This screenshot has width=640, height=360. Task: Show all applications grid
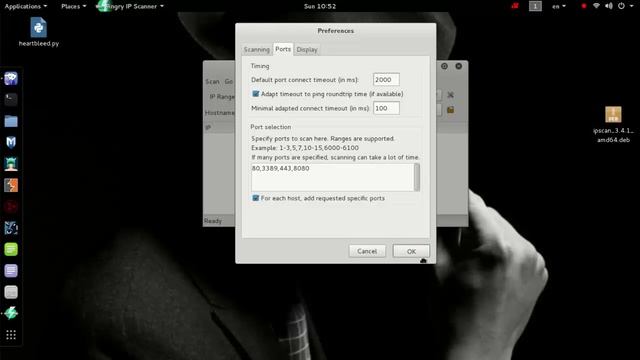click(x=11, y=335)
